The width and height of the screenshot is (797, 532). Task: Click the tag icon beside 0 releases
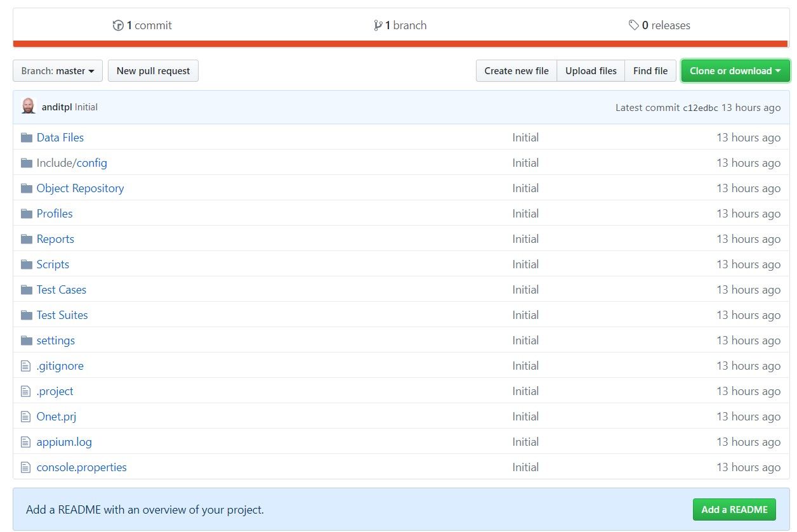[633, 25]
